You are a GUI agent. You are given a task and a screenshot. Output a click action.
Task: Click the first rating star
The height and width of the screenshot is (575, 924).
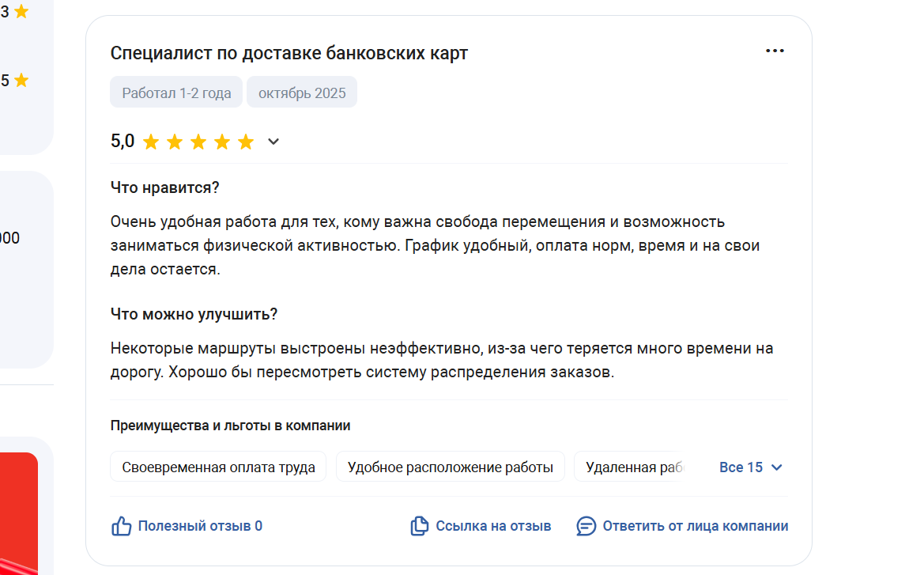(x=151, y=142)
